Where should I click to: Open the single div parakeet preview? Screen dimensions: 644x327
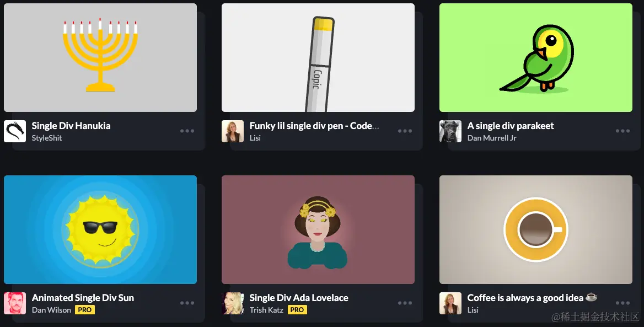535,57
